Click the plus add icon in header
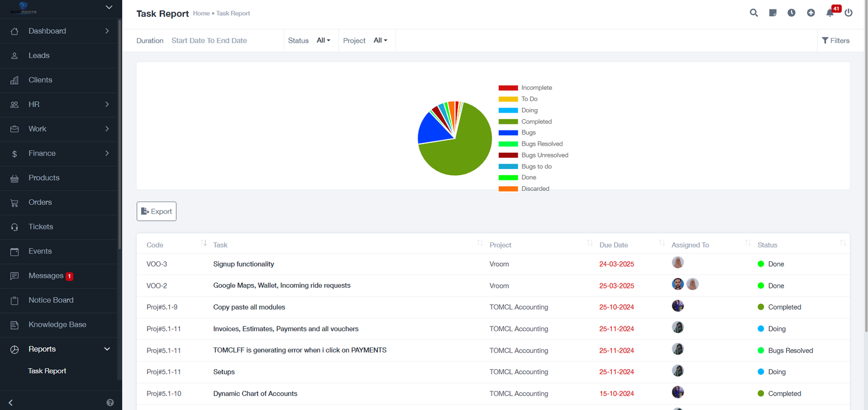 point(810,12)
